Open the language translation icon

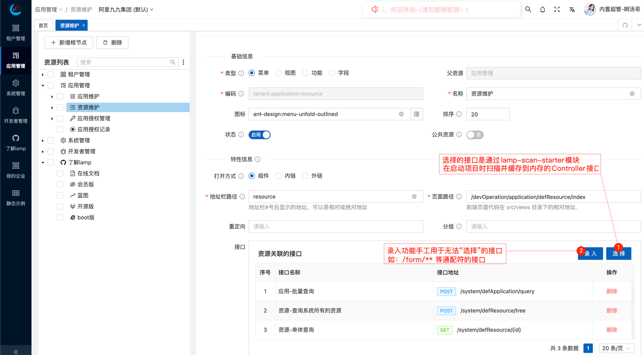click(572, 9)
